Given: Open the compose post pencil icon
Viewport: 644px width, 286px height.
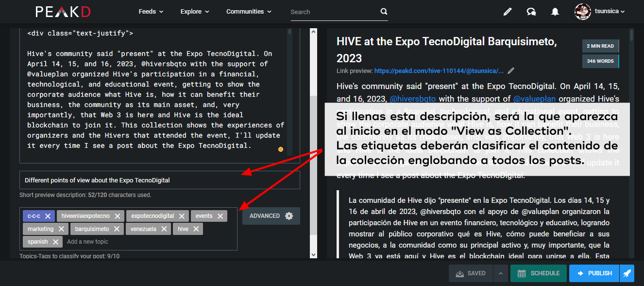Looking at the screenshot, I should tap(508, 12).
